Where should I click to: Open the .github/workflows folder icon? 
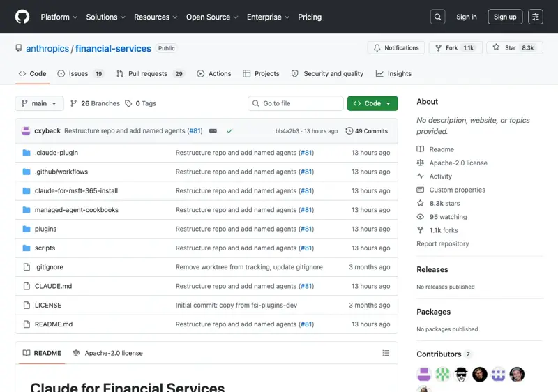27,172
